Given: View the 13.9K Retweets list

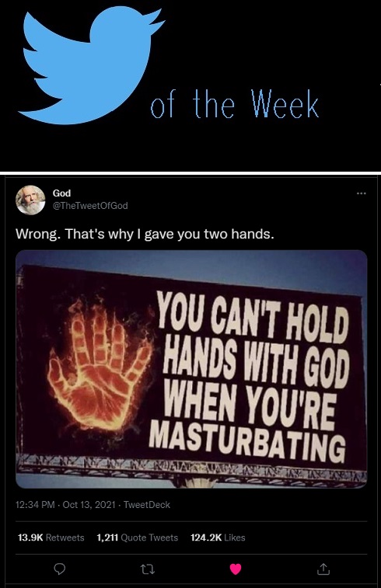Looking at the screenshot, I should pyautogui.click(x=51, y=538).
